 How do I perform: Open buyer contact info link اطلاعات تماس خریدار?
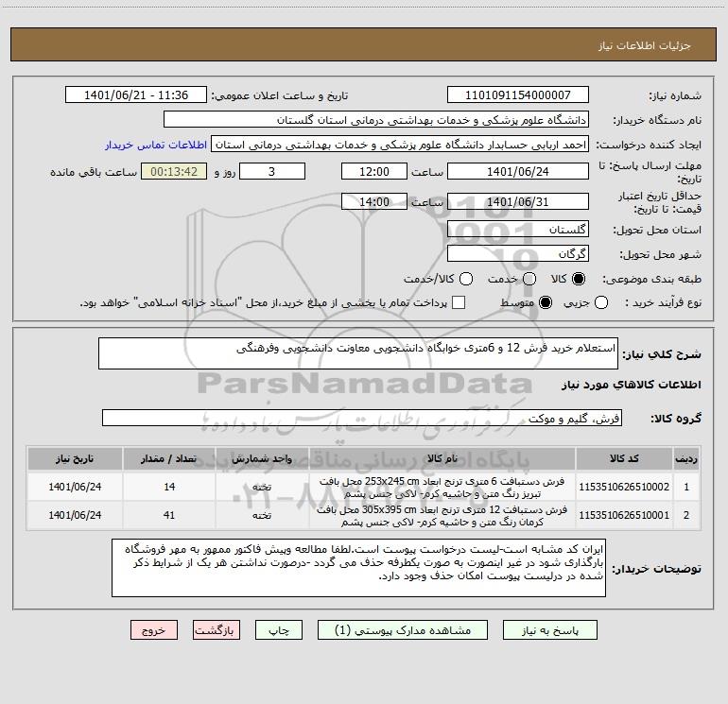[x=156, y=145]
